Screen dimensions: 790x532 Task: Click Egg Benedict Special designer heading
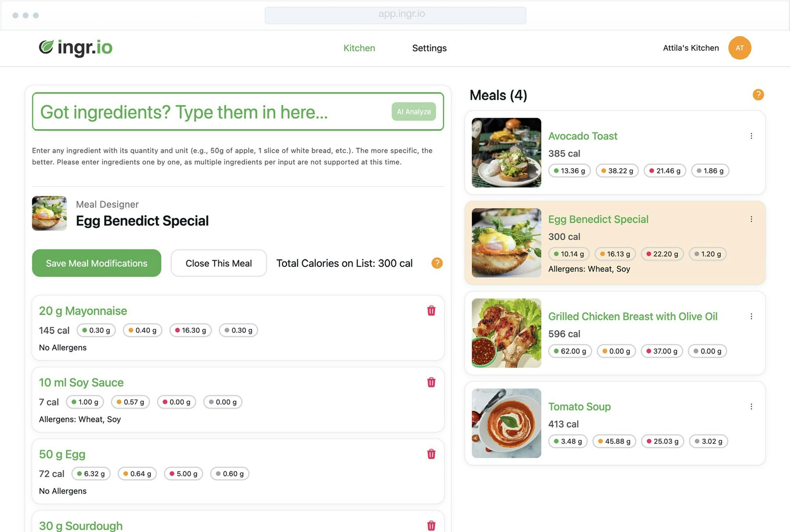pyautogui.click(x=142, y=220)
